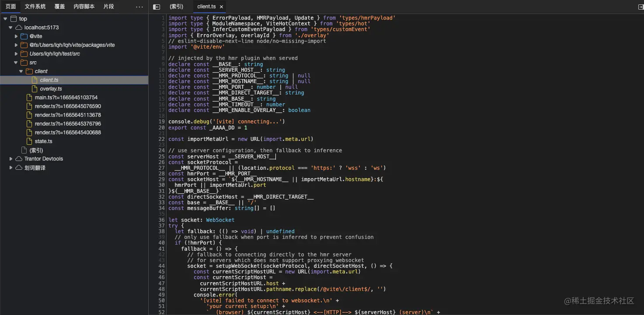Screen dimensions: 644x315
Task: Switch to the 页面 tab
Action: pos(10,7)
